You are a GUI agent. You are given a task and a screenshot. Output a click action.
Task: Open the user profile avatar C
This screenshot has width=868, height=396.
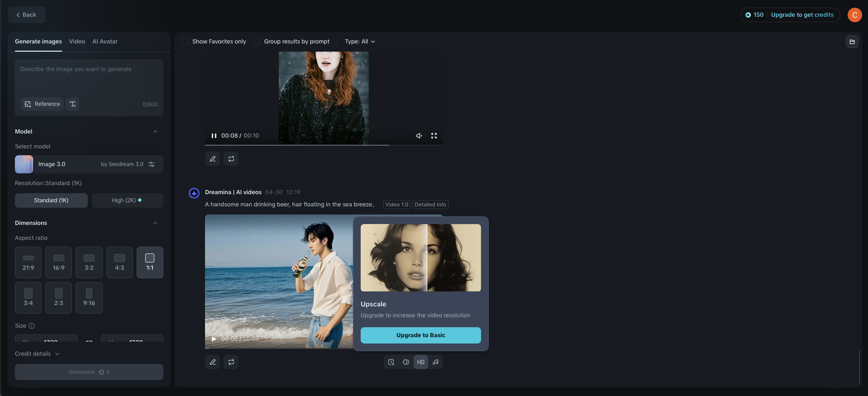point(855,15)
